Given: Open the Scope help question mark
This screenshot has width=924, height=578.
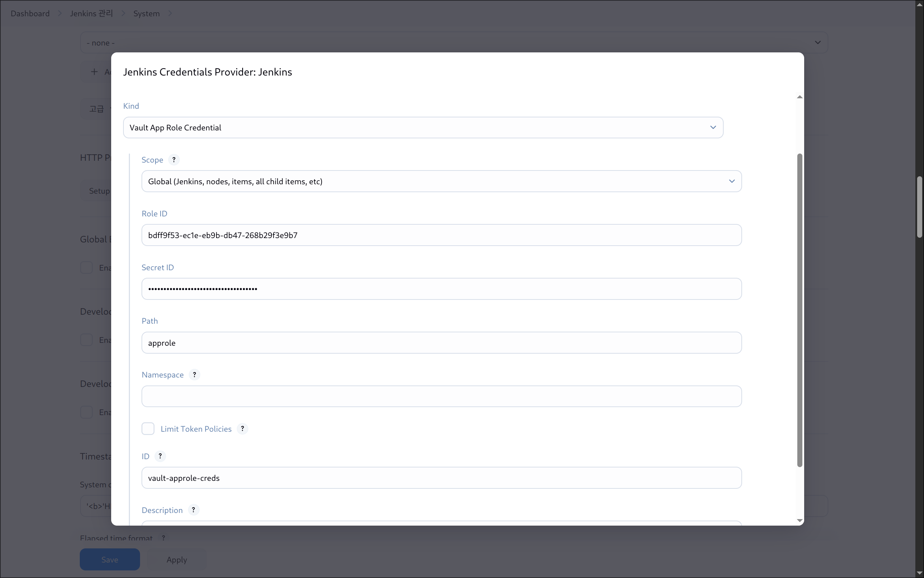Looking at the screenshot, I should pos(174,160).
